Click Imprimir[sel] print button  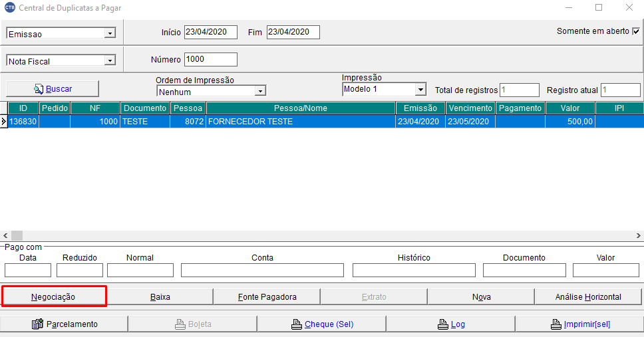click(x=579, y=324)
